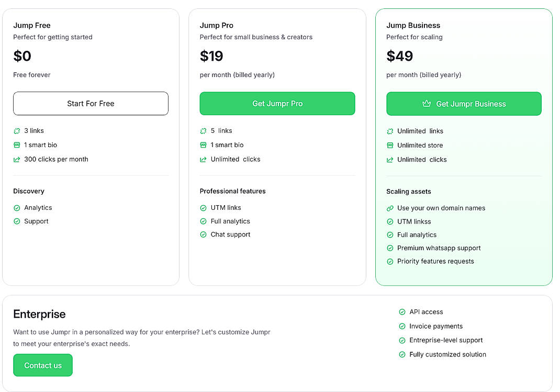Click the smart bio icon beside "Unlimited store"

(x=389, y=145)
